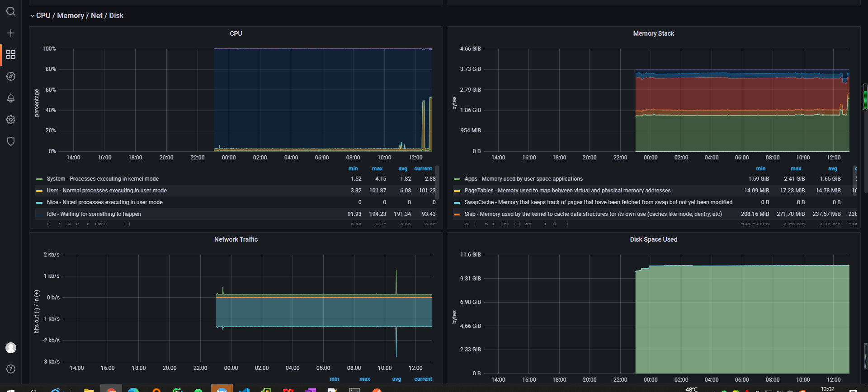
Task: Sort Network Traffic legend by avg
Action: [396, 379]
